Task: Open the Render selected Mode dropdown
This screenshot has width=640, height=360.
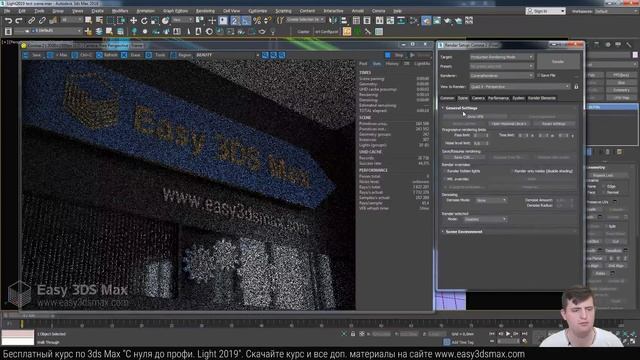Action: pyautogui.click(x=485, y=219)
